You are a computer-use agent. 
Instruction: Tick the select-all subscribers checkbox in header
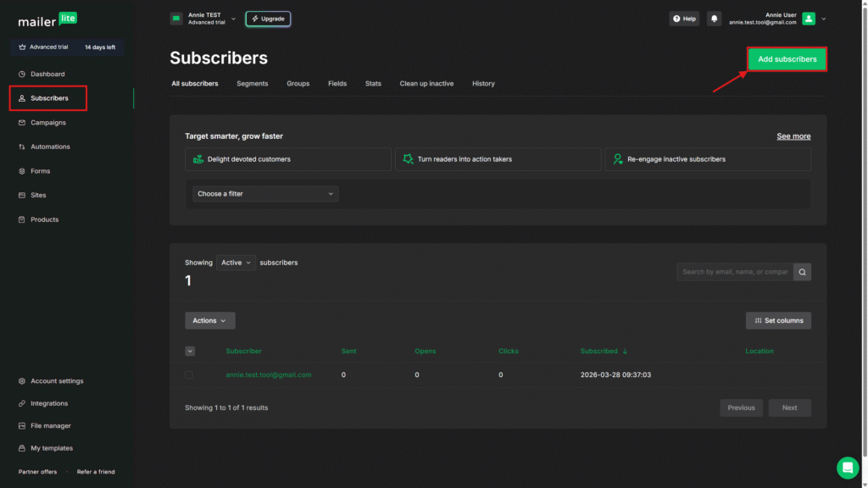point(190,351)
